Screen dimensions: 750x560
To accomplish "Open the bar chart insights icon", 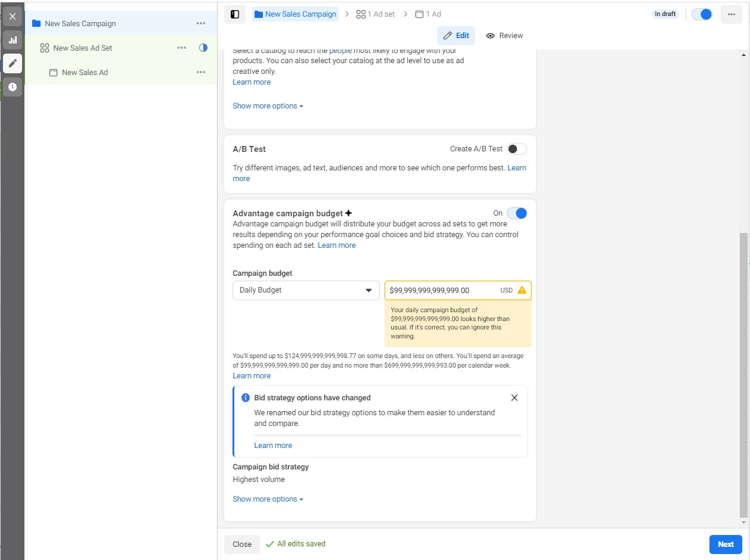I will click(x=13, y=40).
